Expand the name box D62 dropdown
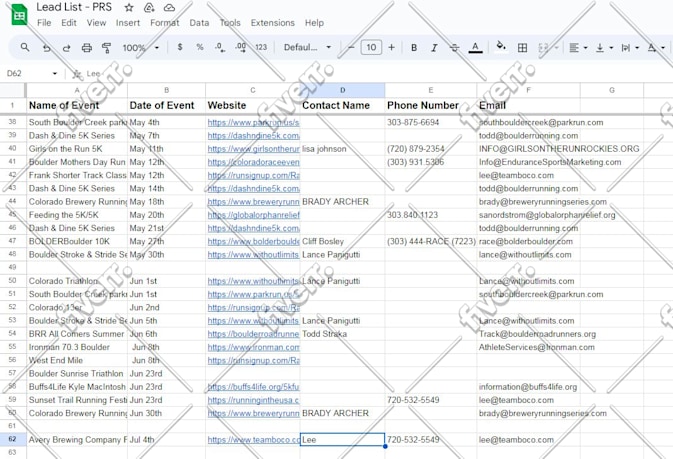Screen dimensions: 673x459 (x=55, y=73)
